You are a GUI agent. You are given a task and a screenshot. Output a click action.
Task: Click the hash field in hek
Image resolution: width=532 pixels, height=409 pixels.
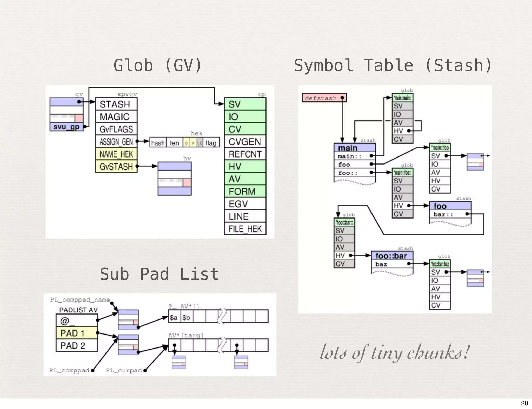coord(158,143)
